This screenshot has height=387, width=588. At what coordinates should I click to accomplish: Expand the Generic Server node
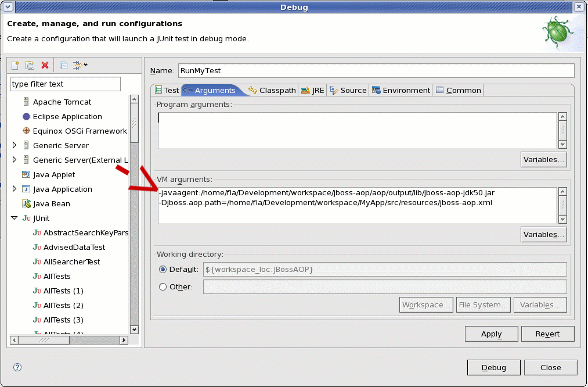click(x=15, y=145)
